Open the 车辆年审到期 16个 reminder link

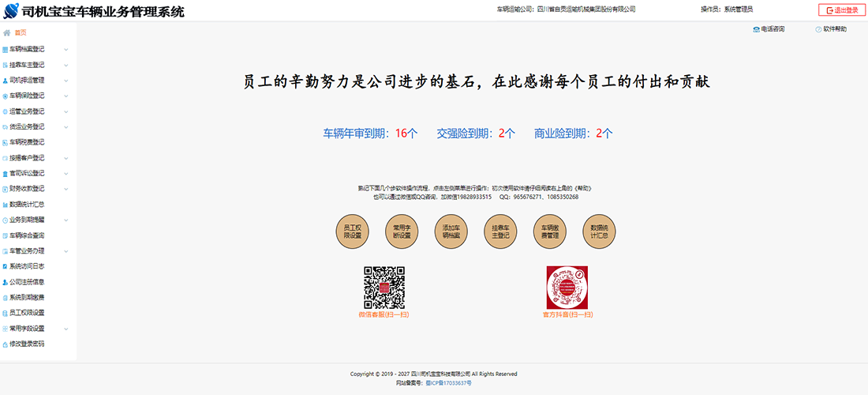pyautogui.click(x=370, y=134)
